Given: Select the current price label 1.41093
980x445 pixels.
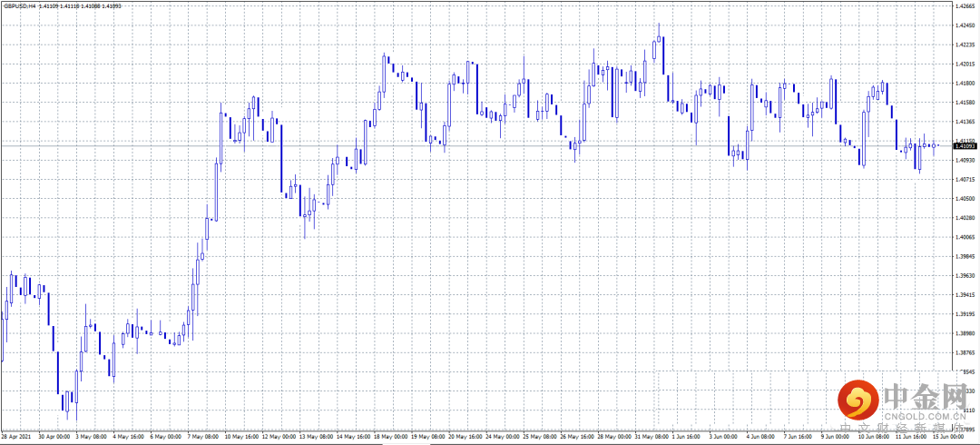Looking at the screenshot, I should coord(965,146).
